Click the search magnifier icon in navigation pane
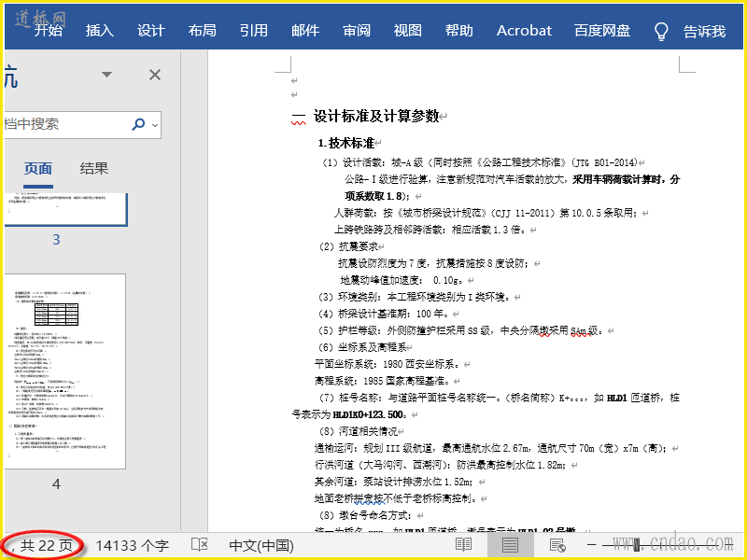Image resolution: width=747 pixels, height=560 pixels. point(139,123)
